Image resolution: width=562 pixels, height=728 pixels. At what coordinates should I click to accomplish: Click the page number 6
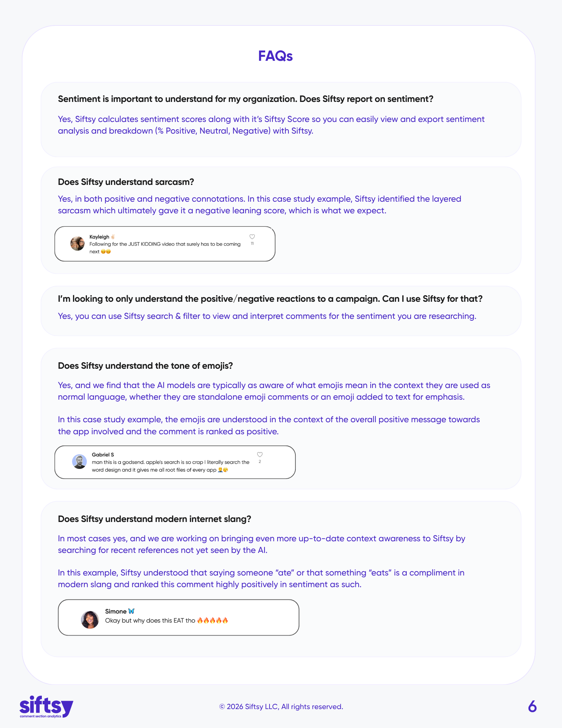coord(532,707)
